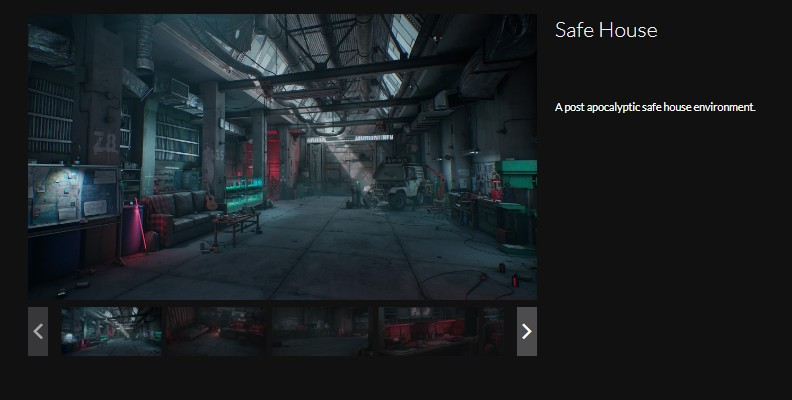Screen dimensions: 792x400
Task: View third thumbnail of dim wide interior
Action: (x=322, y=331)
